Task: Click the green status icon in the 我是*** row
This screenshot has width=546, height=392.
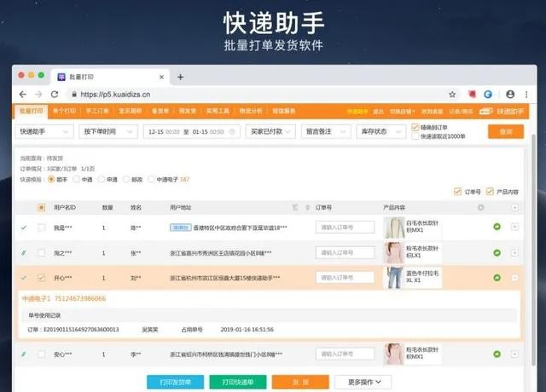Action: coord(497,228)
